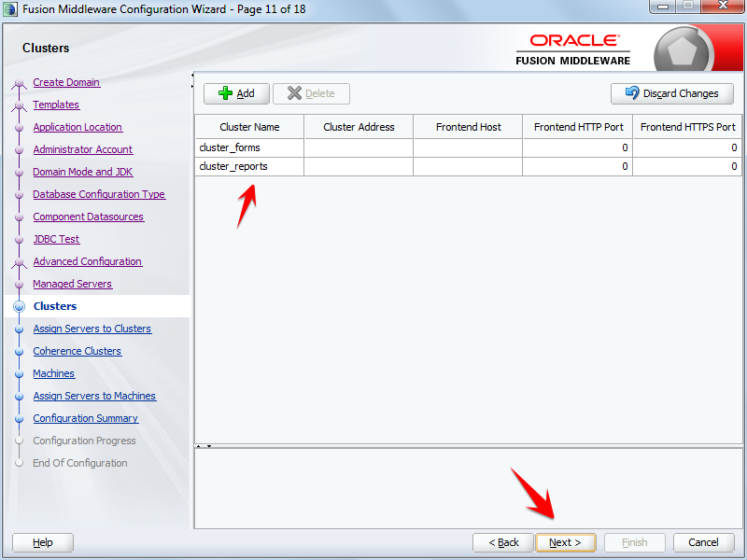Click the wizard document icon in title bar
The width and height of the screenshot is (747, 560).
click(10, 9)
